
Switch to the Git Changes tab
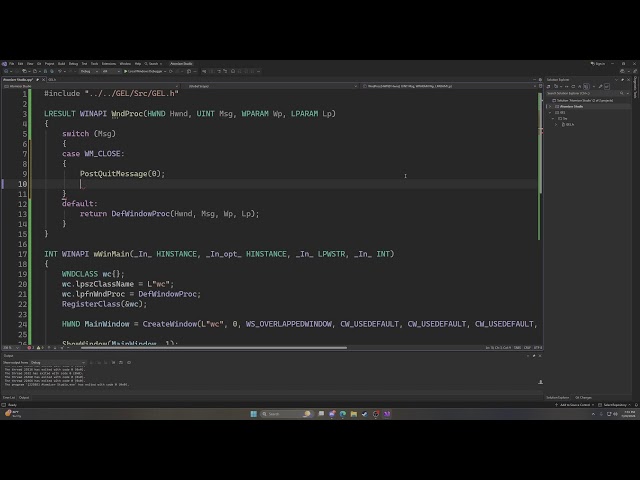(583, 398)
